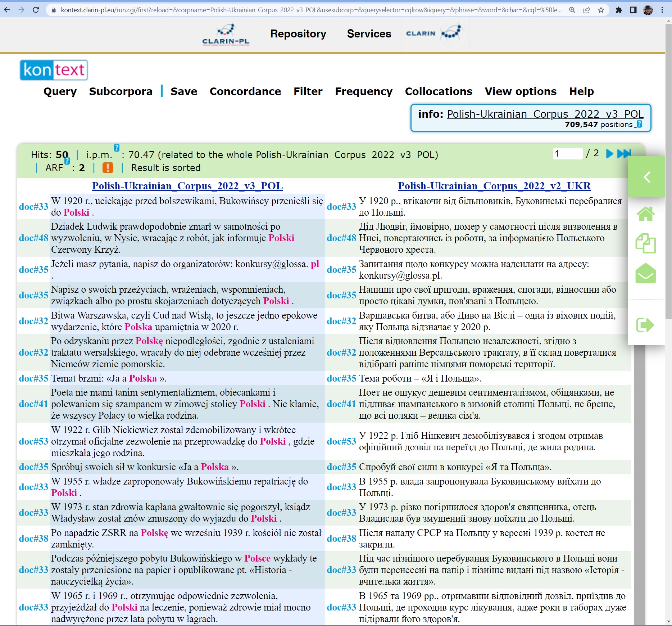Open Chrome profile avatar

coord(648,10)
